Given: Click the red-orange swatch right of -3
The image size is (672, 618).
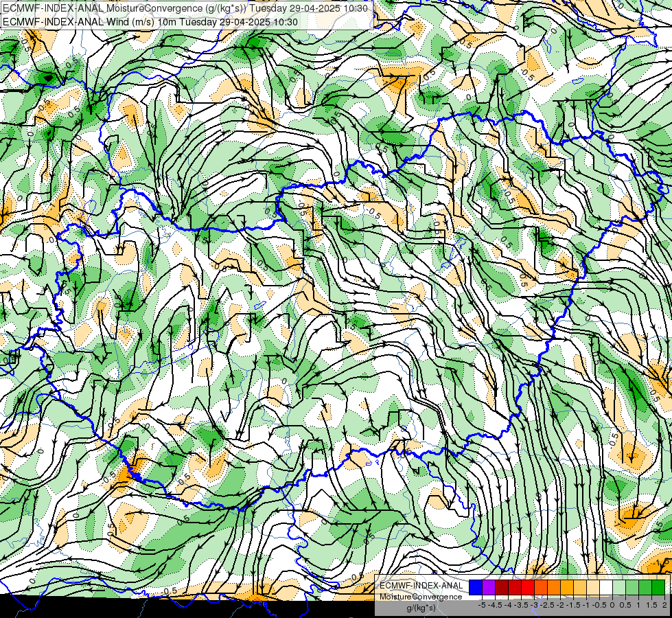Looking at the screenshot, I should [x=541, y=588].
